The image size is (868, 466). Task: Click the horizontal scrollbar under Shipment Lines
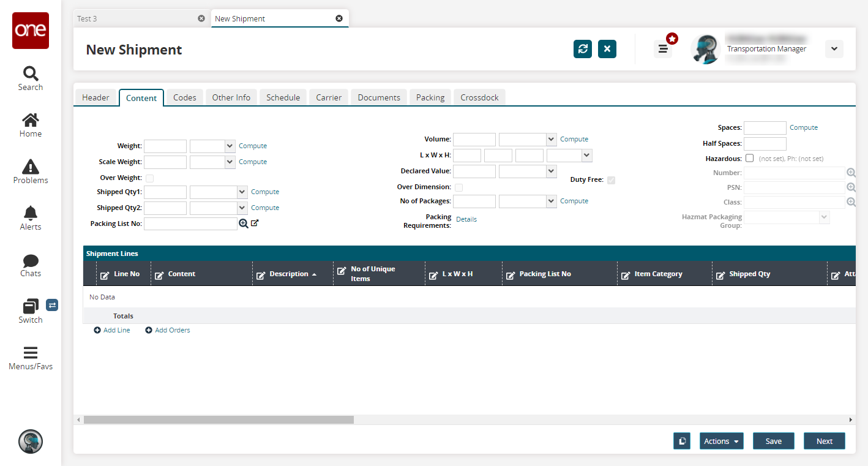[219, 419]
